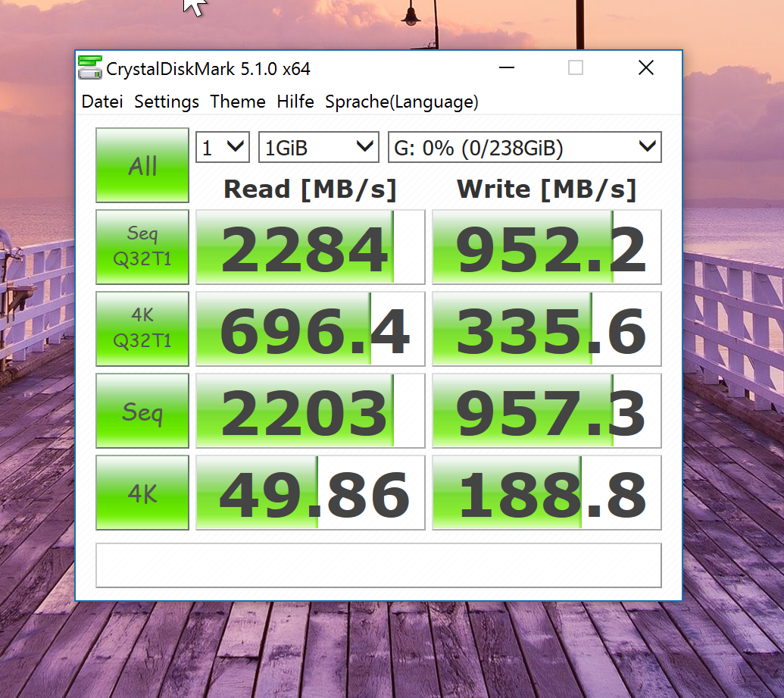Open the Sprache(Language) menu
The image size is (784, 698).
click(x=401, y=102)
